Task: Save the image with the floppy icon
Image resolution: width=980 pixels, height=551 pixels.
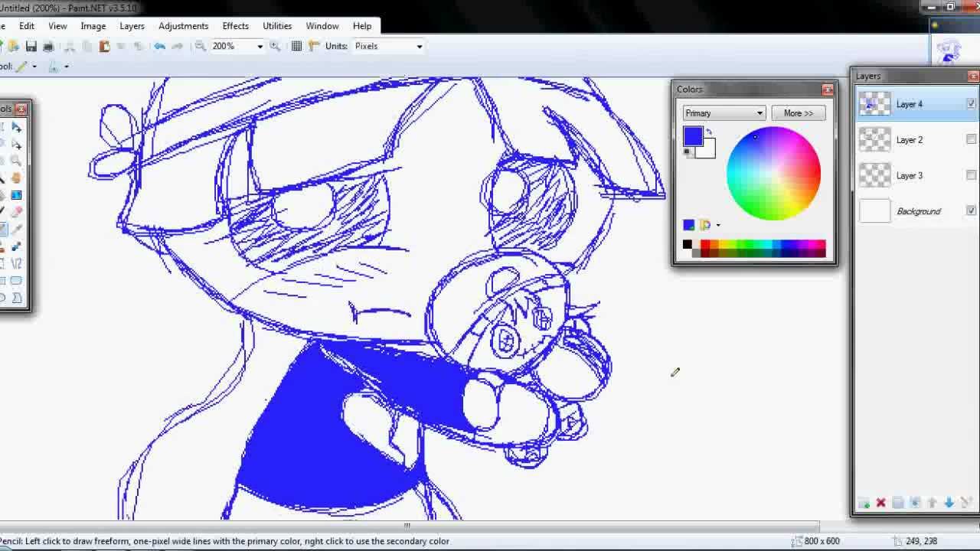Action: [31, 46]
